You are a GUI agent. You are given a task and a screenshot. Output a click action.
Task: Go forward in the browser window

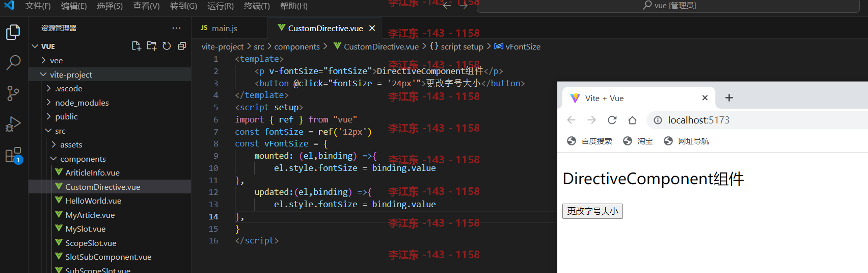(x=591, y=120)
